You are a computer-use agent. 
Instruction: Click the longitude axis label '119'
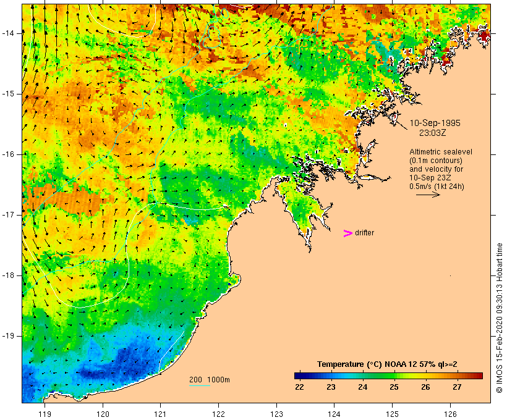tap(45, 414)
